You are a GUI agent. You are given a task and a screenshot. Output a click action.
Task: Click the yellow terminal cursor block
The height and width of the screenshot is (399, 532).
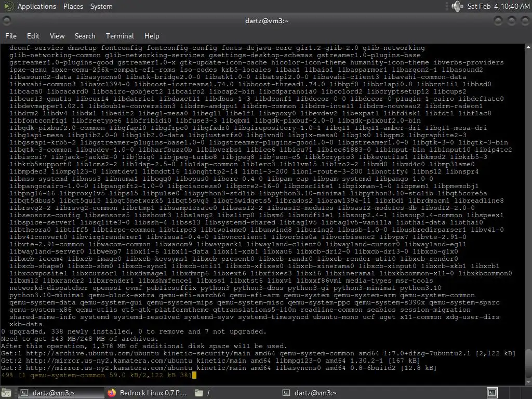[x=194, y=375]
